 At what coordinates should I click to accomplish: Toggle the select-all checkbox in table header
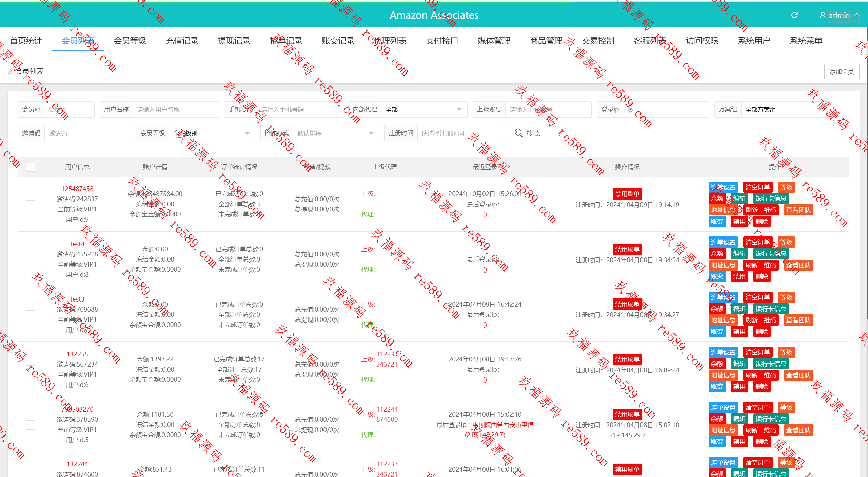(x=30, y=167)
